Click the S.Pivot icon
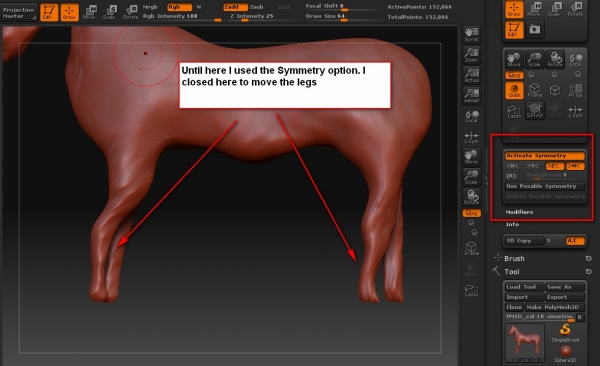This screenshot has width=600, height=366. (535, 111)
